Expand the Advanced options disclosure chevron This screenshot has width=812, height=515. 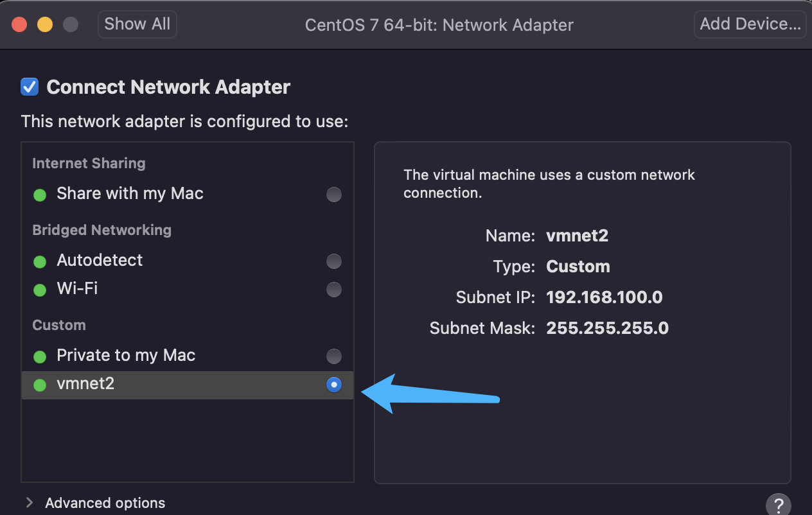(x=29, y=503)
